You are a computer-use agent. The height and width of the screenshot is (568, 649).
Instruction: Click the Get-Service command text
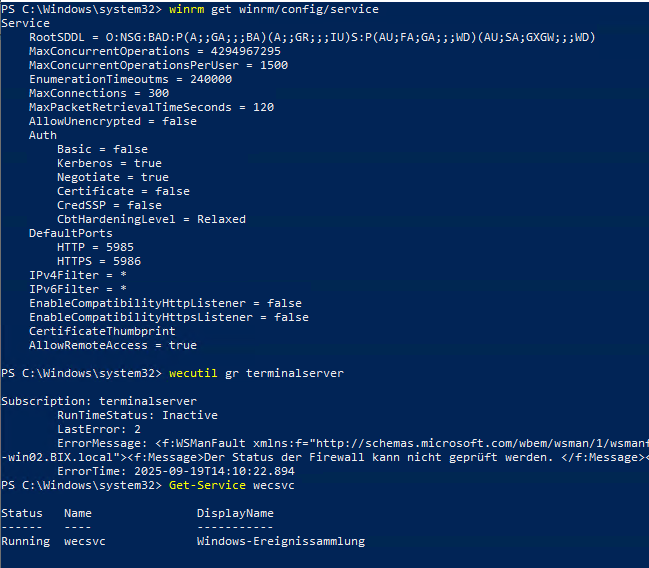tap(207, 485)
